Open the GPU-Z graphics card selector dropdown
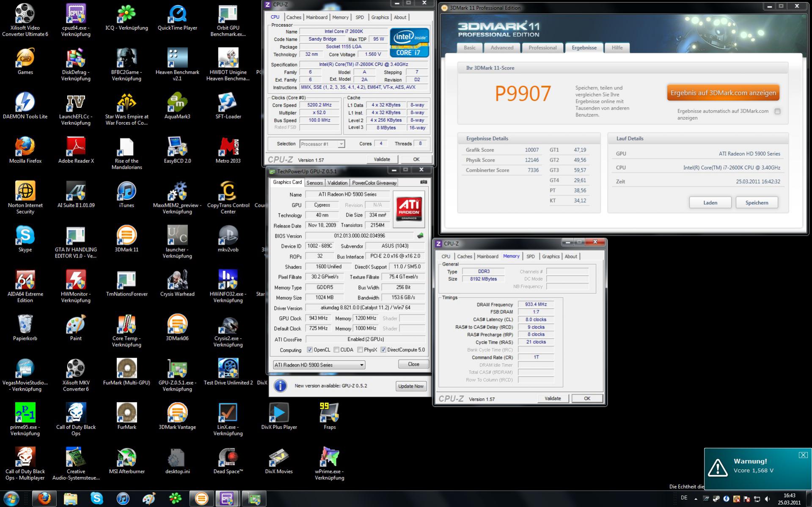Viewport: 812px width, 507px height. point(319,364)
